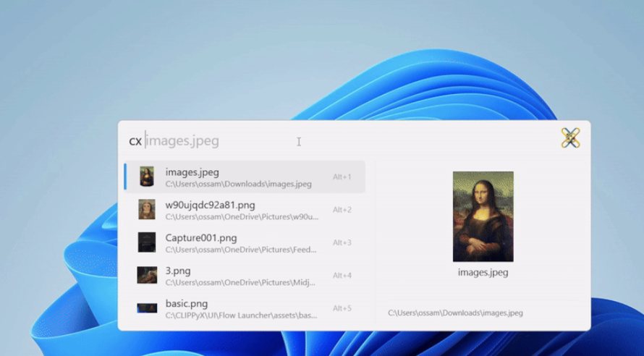Click the file path in the preview panel footer
This screenshot has height=356, width=644.
(x=455, y=313)
